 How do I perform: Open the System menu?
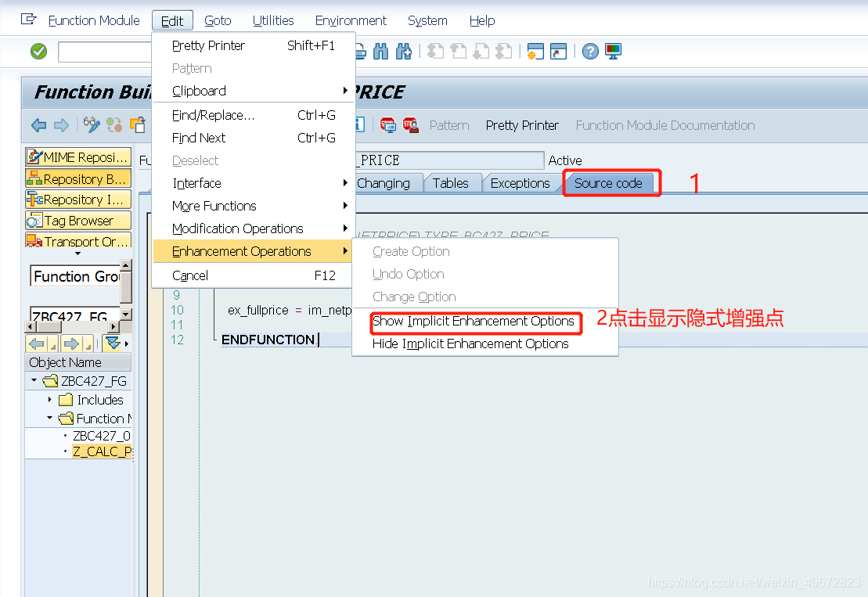tap(427, 20)
